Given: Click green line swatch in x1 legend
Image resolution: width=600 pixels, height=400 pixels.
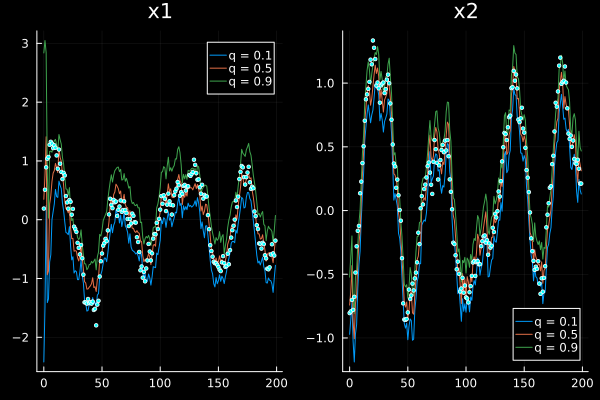Looking at the screenshot, I should click(220, 83).
